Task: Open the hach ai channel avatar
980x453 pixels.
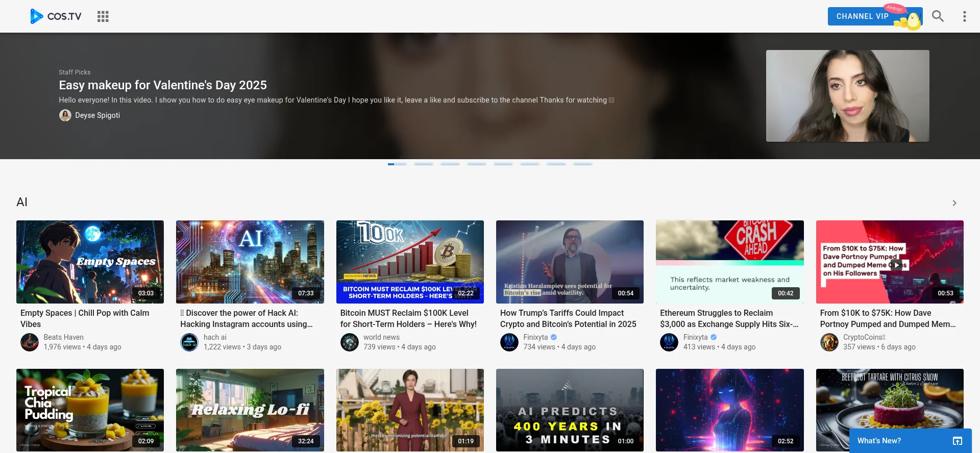Action: point(189,342)
